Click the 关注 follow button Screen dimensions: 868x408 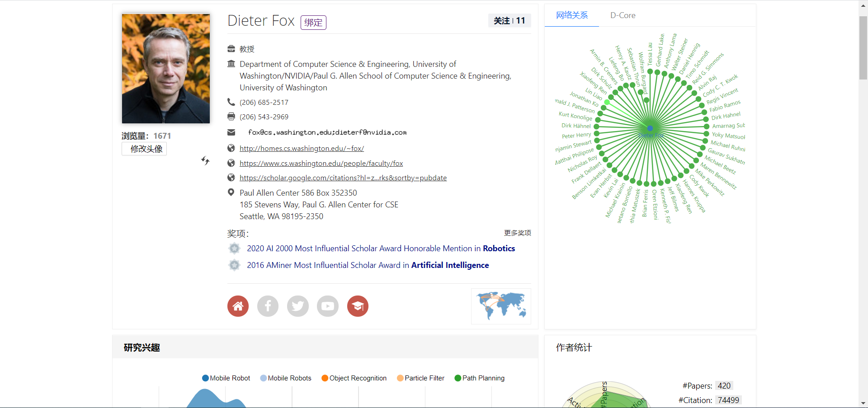[x=509, y=21]
